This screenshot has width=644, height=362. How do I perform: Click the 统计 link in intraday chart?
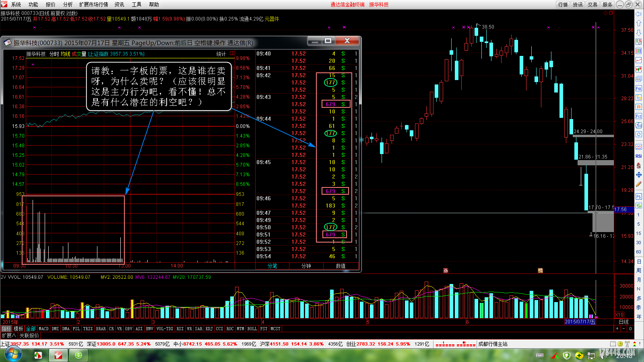coord(221,53)
